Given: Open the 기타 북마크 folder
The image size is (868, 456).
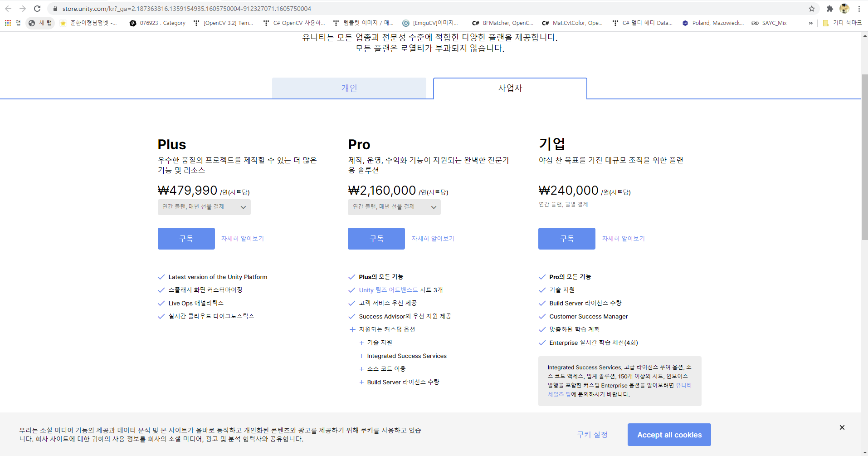Looking at the screenshot, I should (842, 23).
